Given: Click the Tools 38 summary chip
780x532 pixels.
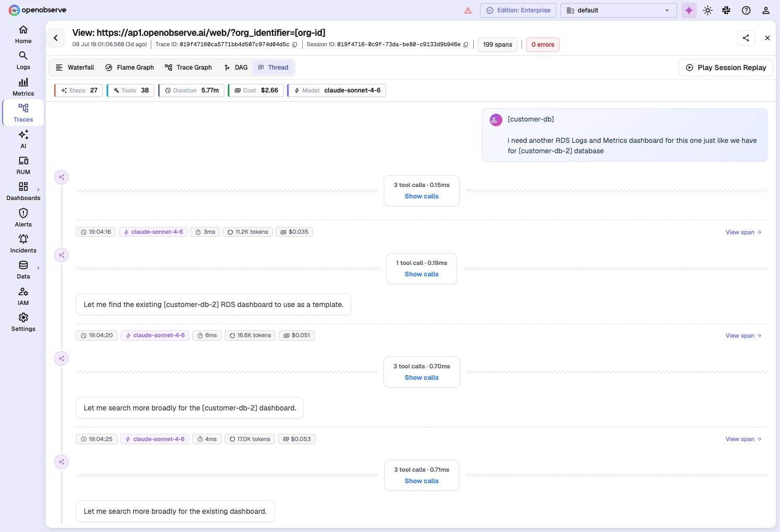Looking at the screenshot, I should [x=131, y=90].
